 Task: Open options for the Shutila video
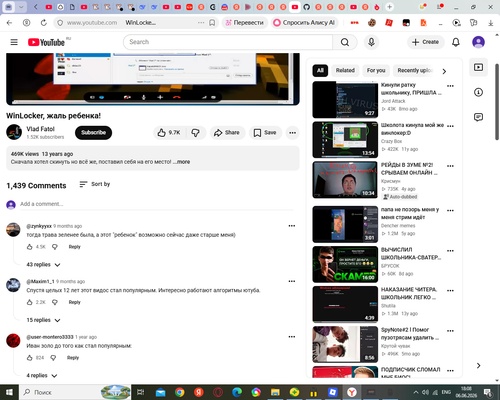coord(450,291)
